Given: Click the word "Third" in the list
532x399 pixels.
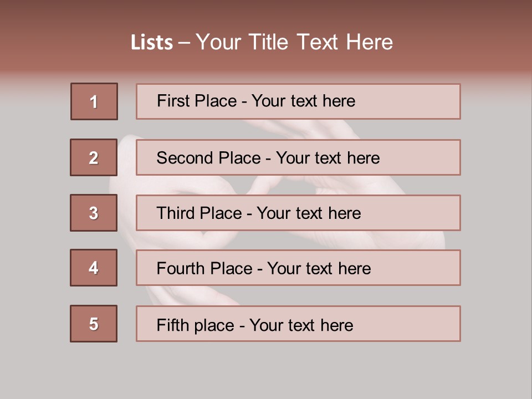Looking at the screenshot, I should [x=175, y=213].
